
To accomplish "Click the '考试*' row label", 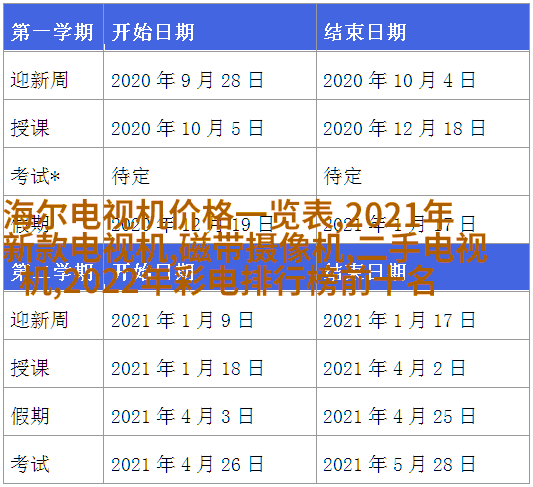I will tap(35, 176).
